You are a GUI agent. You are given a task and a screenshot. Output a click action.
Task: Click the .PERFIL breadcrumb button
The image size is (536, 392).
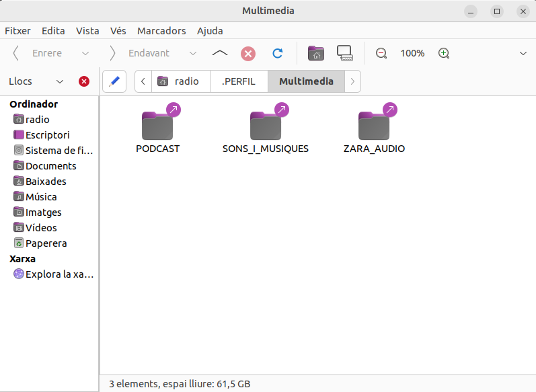(x=239, y=81)
